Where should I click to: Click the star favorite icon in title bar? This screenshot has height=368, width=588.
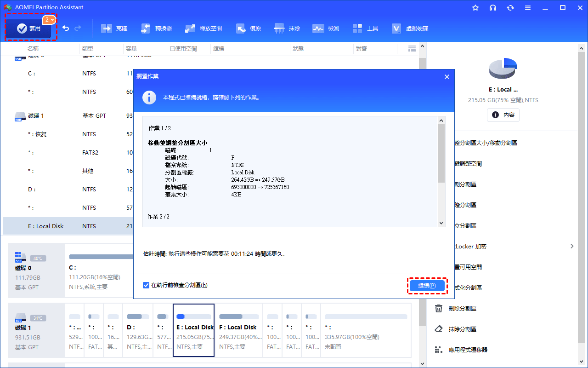tap(475, 8)
